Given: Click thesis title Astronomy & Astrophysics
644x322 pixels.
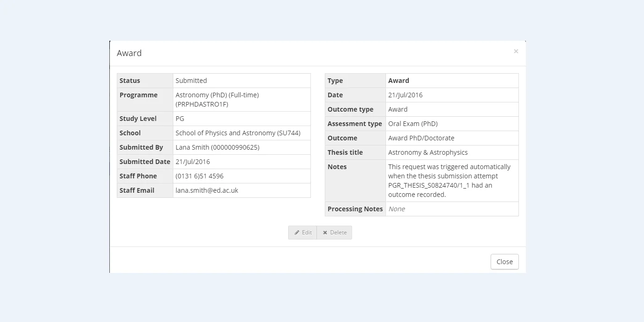Looking at the screenshot, I should click(x=428, y=152).
